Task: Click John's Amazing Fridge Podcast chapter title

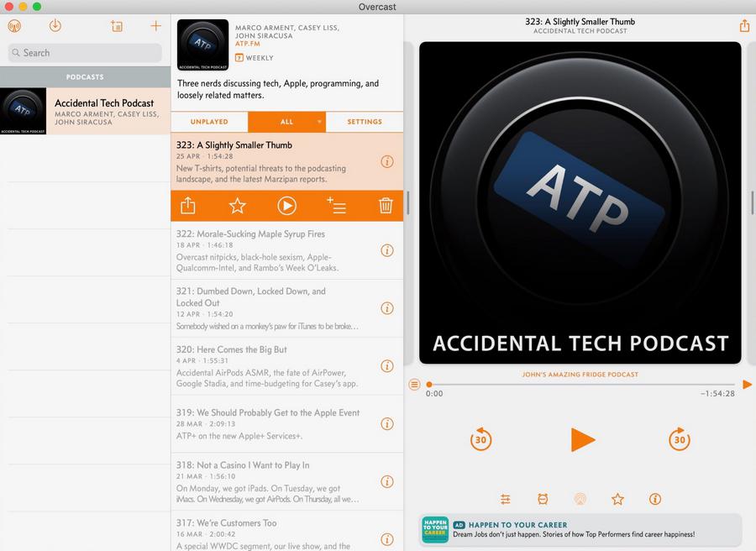Action: (580, 375)
